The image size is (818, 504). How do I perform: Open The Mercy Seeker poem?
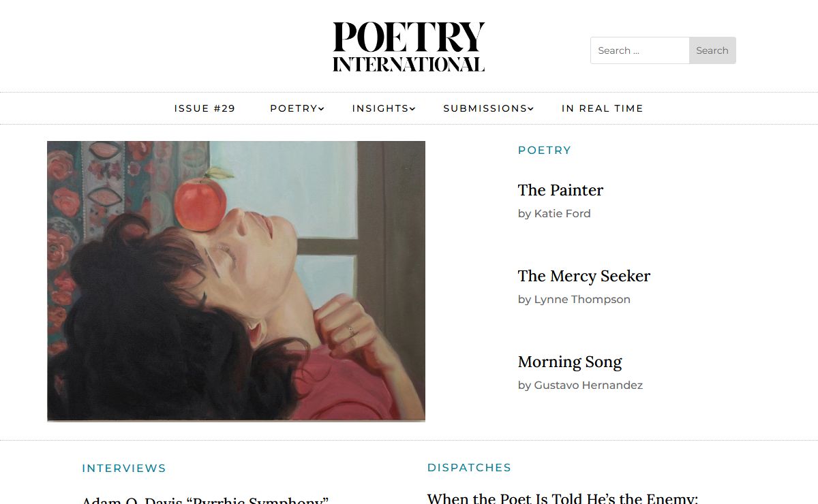tap(584, 276)
